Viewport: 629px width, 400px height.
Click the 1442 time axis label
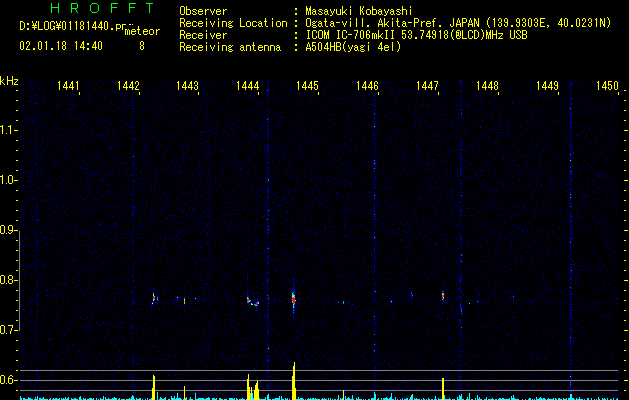coord(128,86)
